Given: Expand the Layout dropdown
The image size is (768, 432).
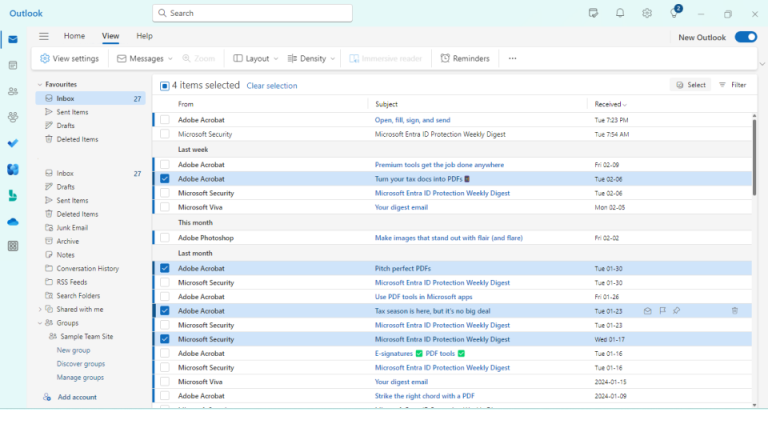Looking at the screenshot, I should [256, 59].
